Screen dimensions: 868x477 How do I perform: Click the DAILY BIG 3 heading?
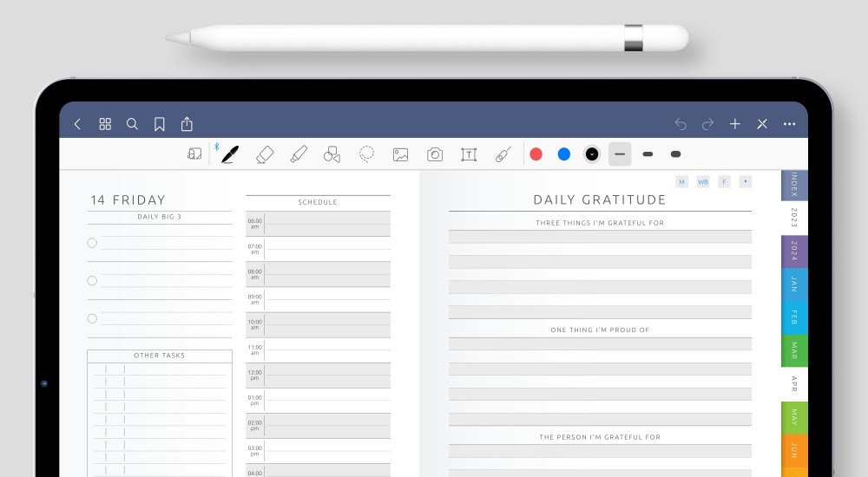pos(160,216)
